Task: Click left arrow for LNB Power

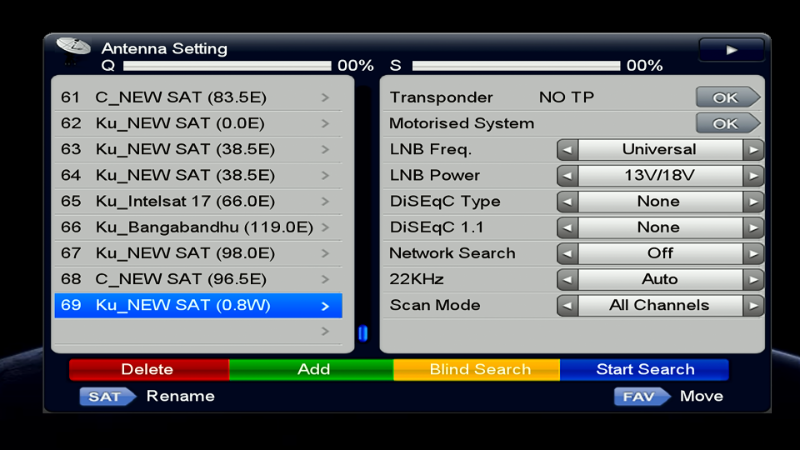Action: (x=567, y=176)
